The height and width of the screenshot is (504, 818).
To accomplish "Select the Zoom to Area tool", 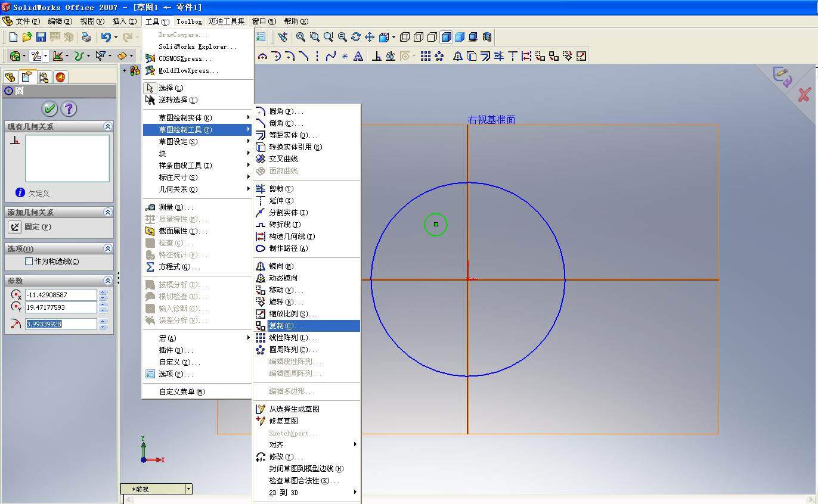I will [315, 37].
